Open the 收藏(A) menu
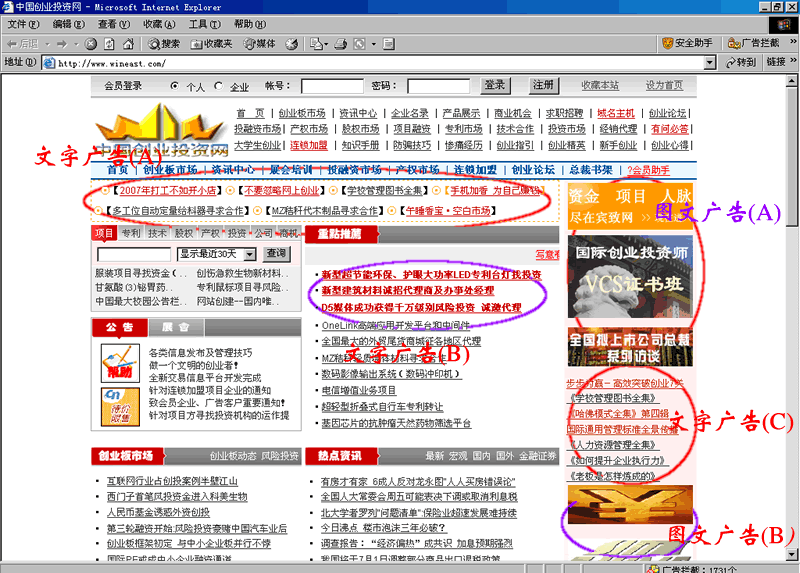Image resolution: width=800 pixels, height=573 pixels. point(159,24)
